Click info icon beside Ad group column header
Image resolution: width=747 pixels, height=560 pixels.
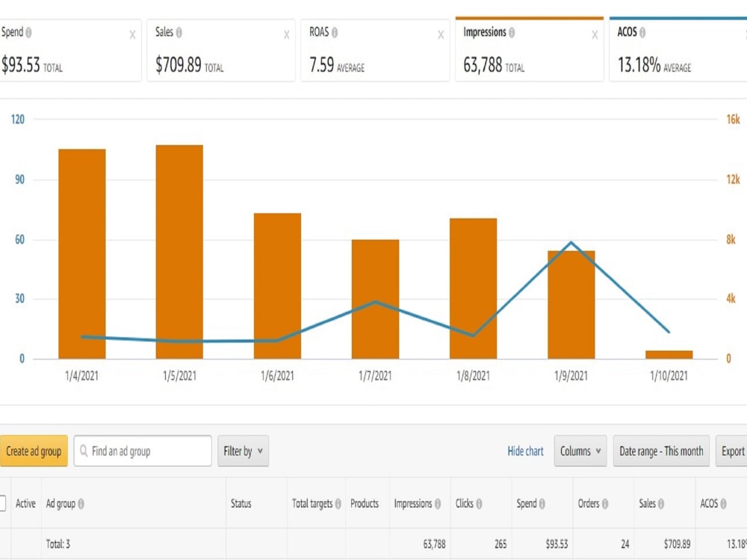click(x=81, y=503)
